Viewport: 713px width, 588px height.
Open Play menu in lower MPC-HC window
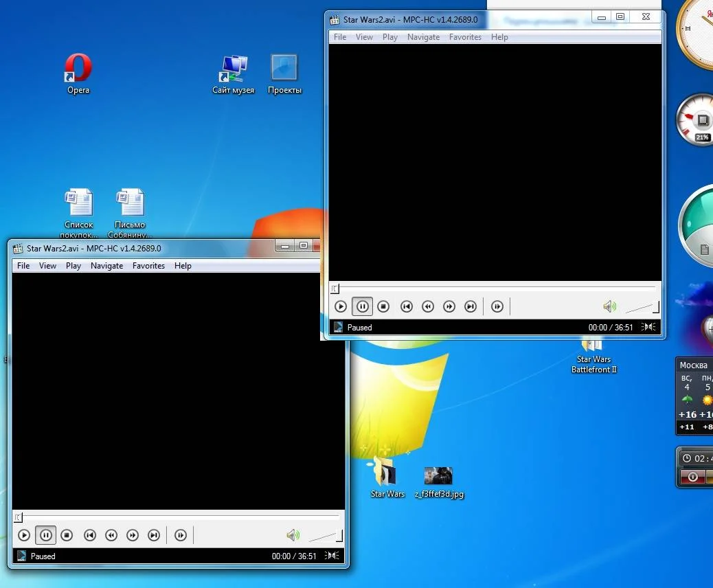(73, 266)
